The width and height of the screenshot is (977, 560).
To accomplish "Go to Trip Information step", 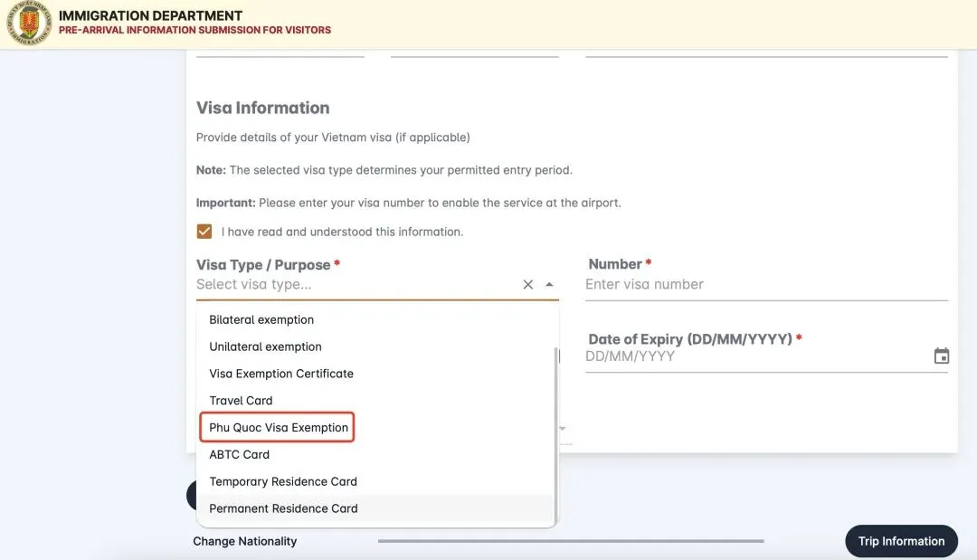I will tap(901, 541).
